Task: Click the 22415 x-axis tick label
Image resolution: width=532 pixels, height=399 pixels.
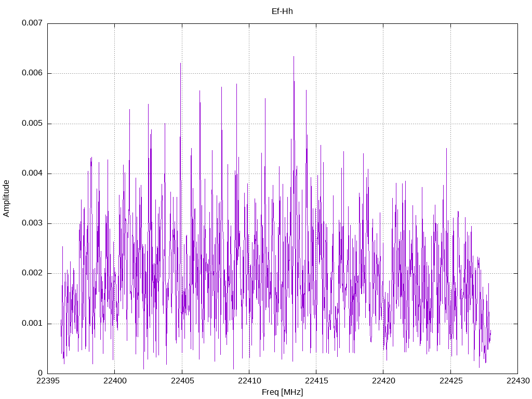Action: click(x=316, y=381)
